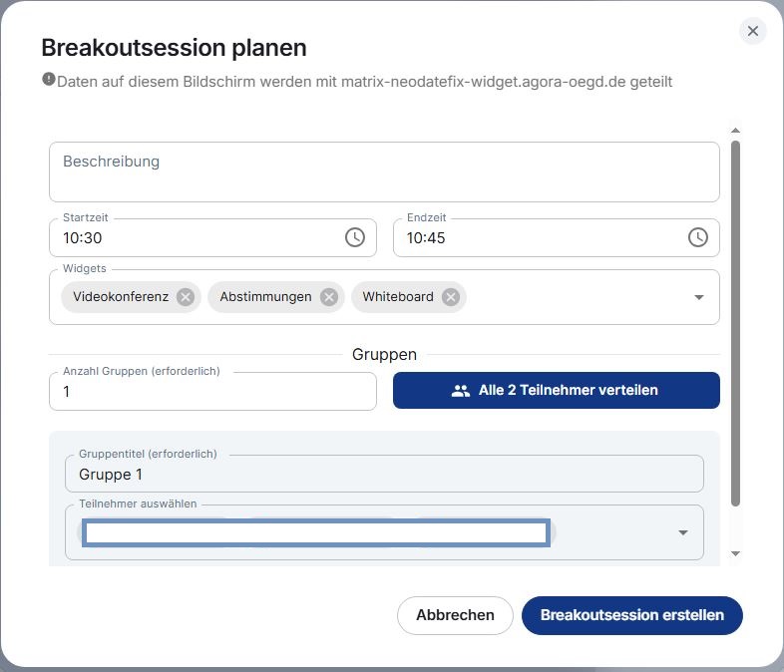This screenshot has width=784, height=672.
Task: Click the people icon on distribute button
Action: [461, 391]
